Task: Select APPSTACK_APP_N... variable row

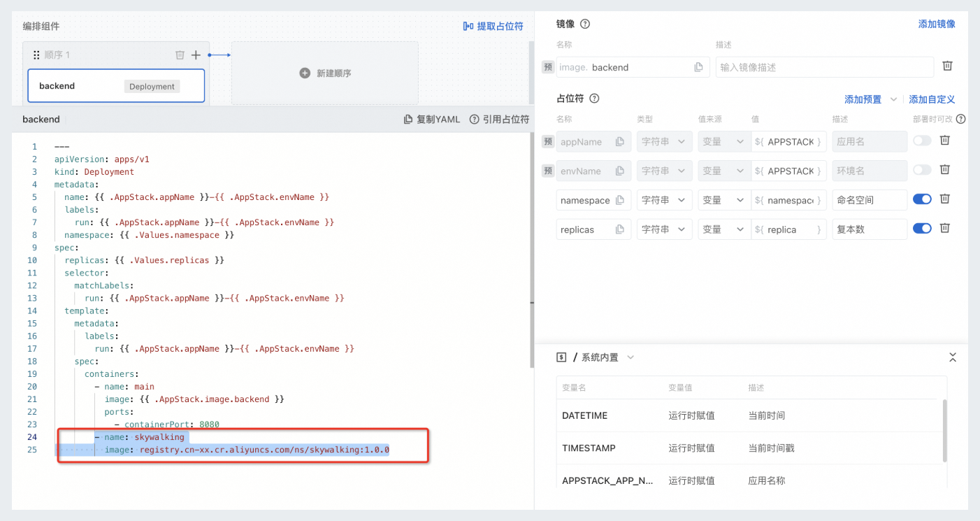Action: click(x=747, y=480)
